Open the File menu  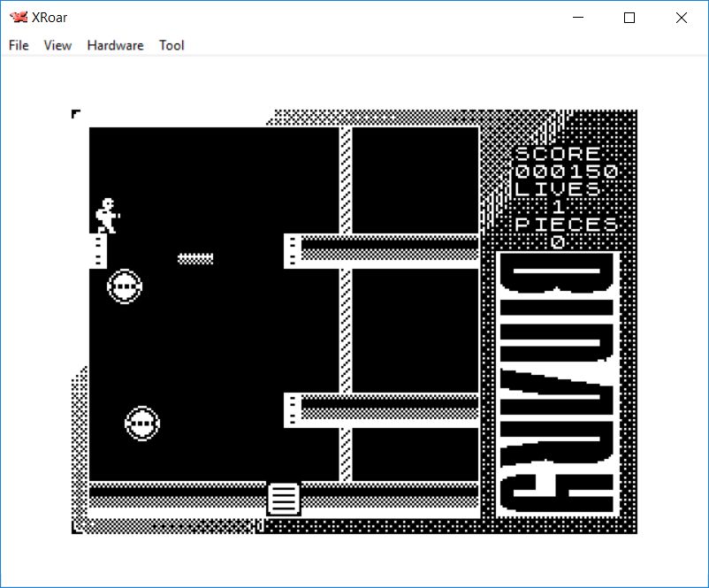(19, 45)
